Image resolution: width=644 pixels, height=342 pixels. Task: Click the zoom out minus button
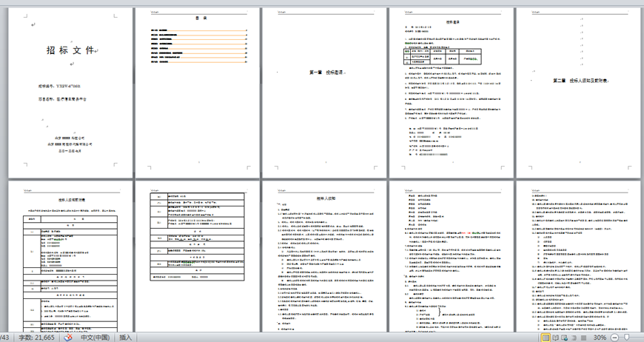pyautogui.click(x=615, y=338)
